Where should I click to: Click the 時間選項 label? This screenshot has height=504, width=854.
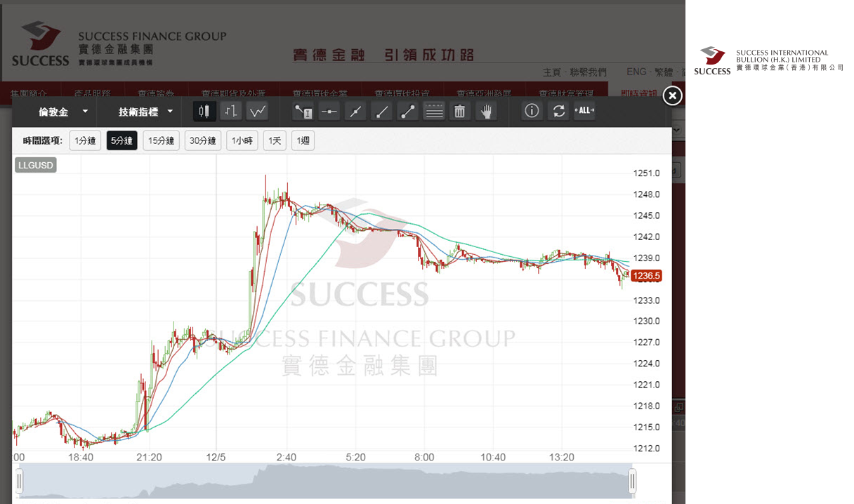tap(43, 140)
